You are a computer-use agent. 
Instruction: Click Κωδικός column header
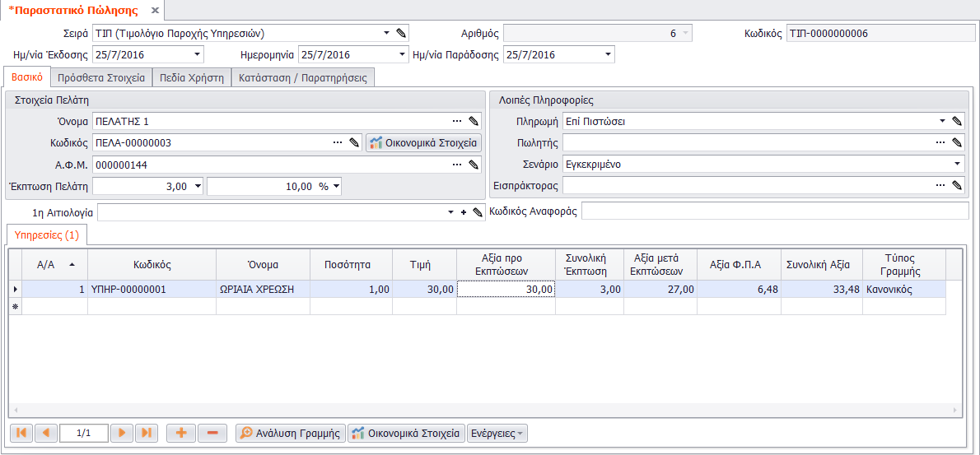152,264
